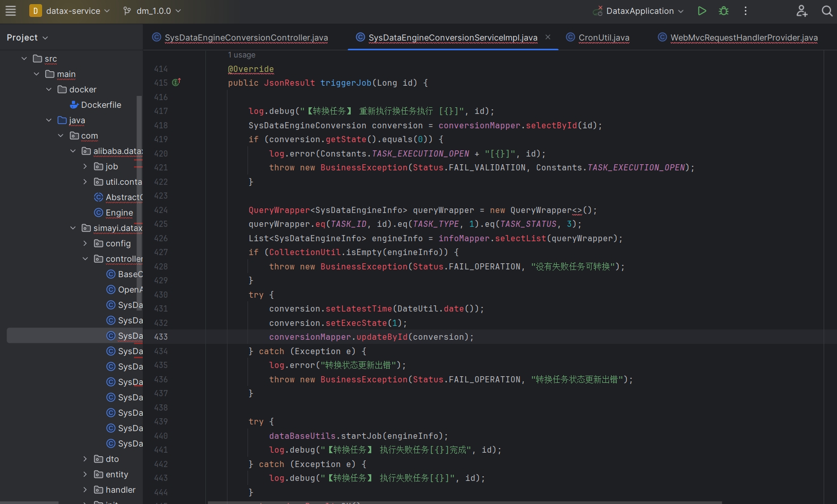The width and height of the screenshot is (837, 504).
Task: Open the dm_1.0.0 git branch dropdown
Action: pos(159,11)
